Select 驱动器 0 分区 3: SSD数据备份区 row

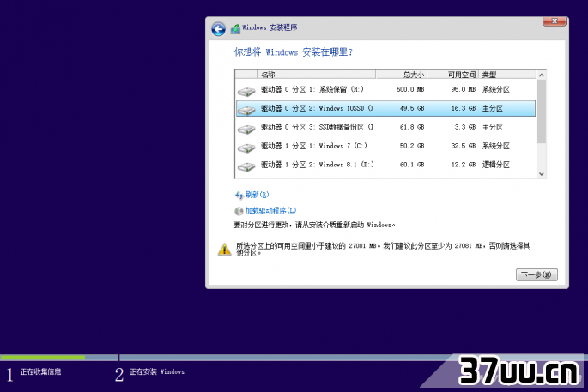[385, 127]
